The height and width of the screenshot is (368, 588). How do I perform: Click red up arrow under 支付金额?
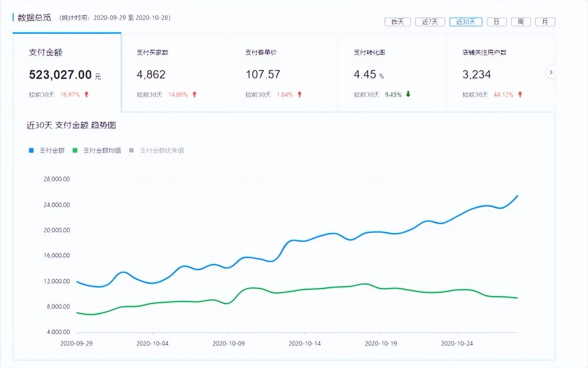click(x=87, y=95)
